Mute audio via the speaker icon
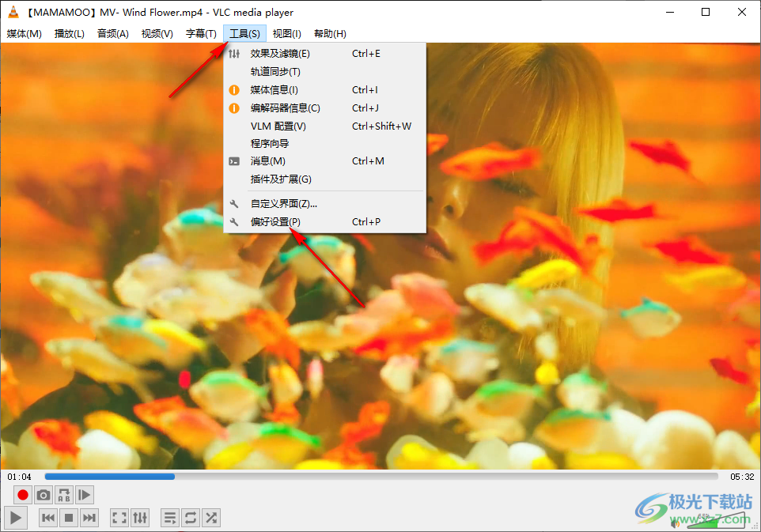 click(675, 523)
